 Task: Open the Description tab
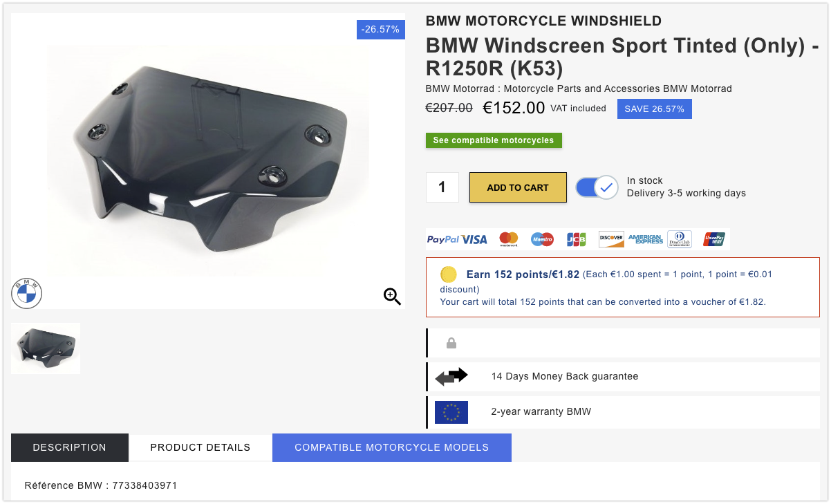(x=70, y=447)
